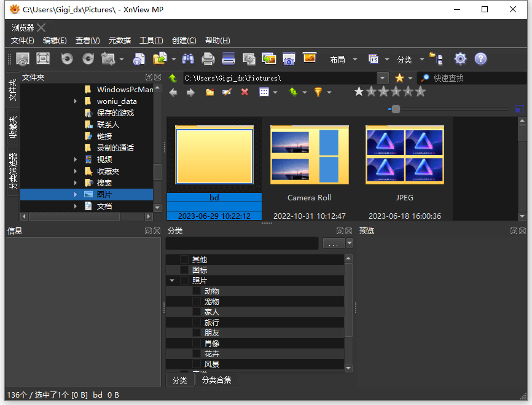Image resolution: width=532 pixels, height=405 pixels.
Task: Click the ... button in category panel
Action: pyautogui.click(x=334, y=243)
